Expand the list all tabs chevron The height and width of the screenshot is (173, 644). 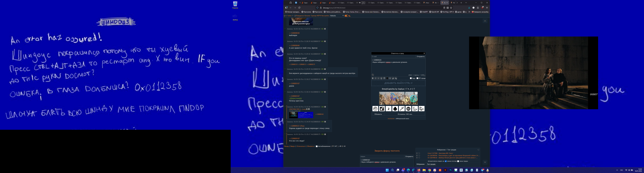pos(466,3)
